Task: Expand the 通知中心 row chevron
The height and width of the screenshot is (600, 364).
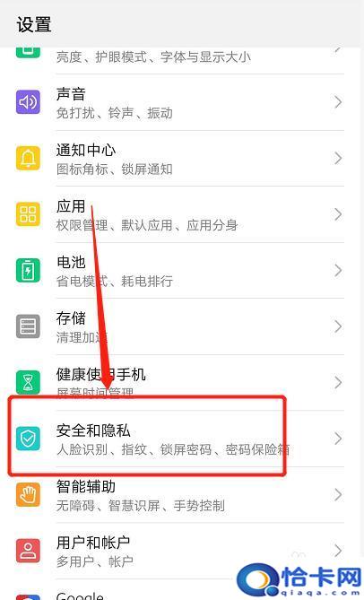Action: click(338, 158)
